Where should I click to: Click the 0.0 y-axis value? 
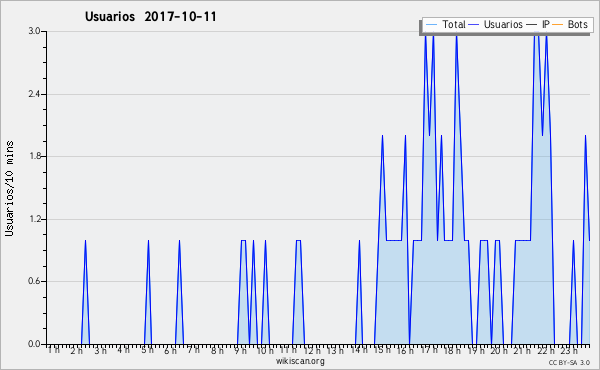coord(34,344)
